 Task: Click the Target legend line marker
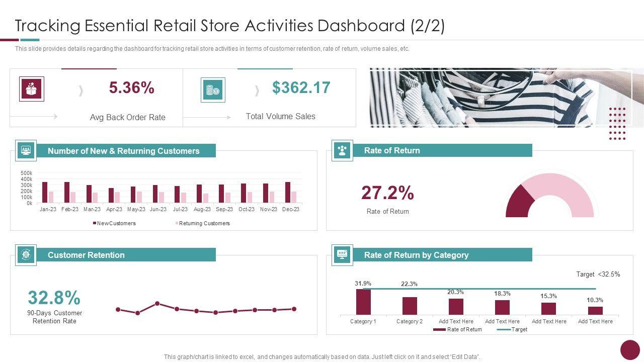(504, 330)
